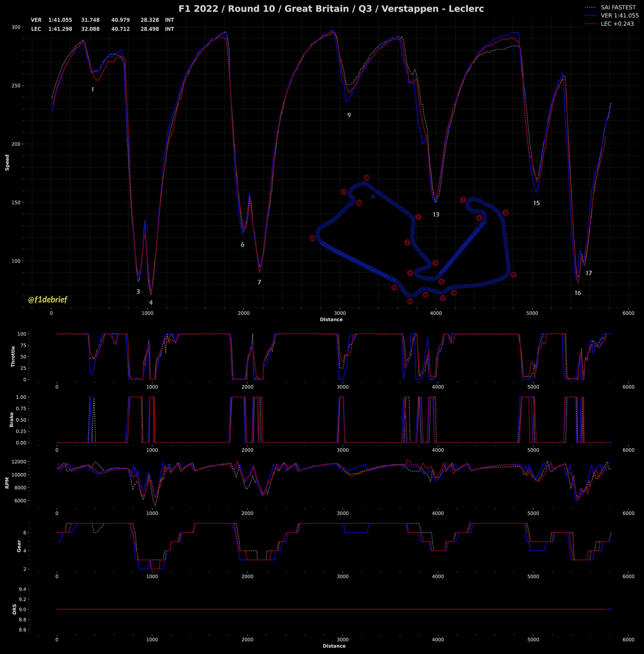Click Leclerc's 40.712 sector two time
644x654 pixels.
(x=120, y=29)
